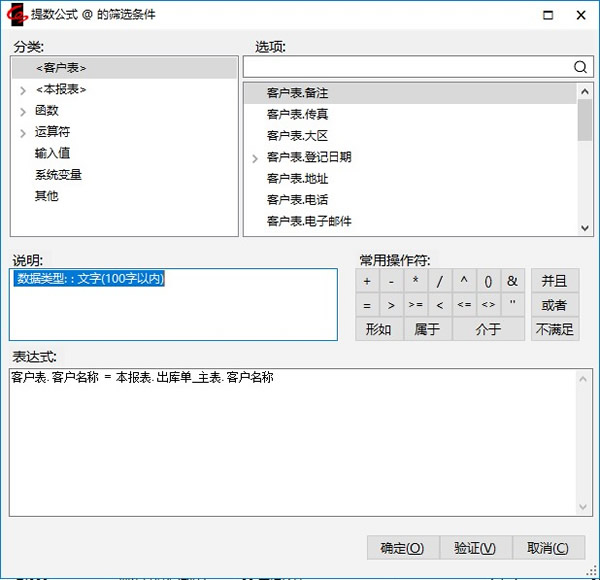Insert the greater-than-or-equal (>=) operator
Viewport: 600px width, 580px height.
coord(415,305)
